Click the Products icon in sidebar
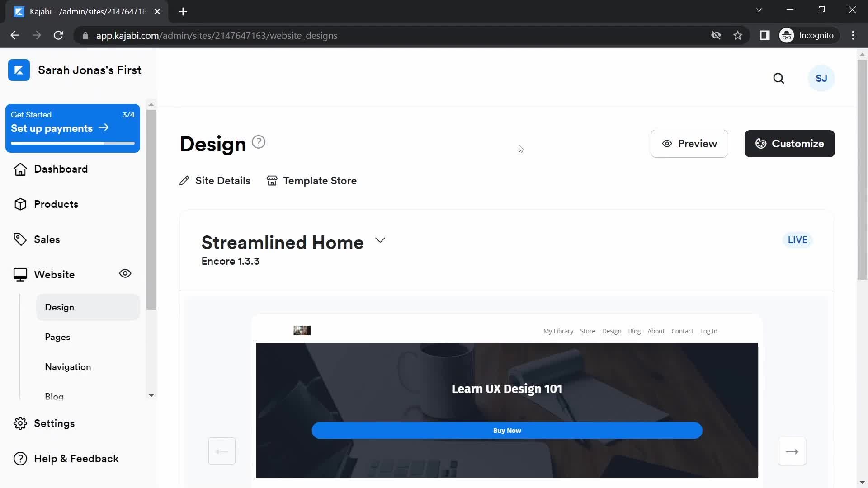 pos(21,204)
